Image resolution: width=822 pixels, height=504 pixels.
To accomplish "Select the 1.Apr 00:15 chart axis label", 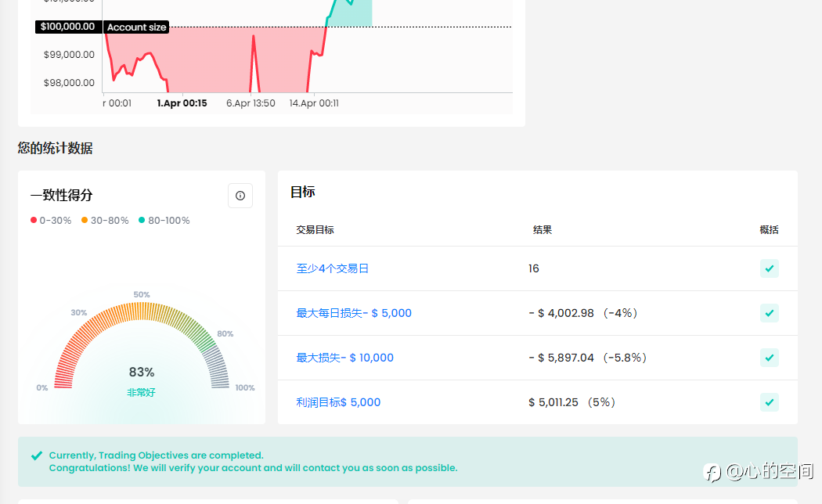I will [182, 103].
